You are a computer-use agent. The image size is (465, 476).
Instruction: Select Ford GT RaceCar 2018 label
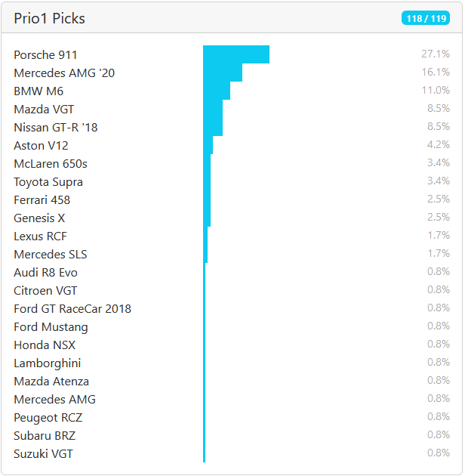click(x=72, y=309)
